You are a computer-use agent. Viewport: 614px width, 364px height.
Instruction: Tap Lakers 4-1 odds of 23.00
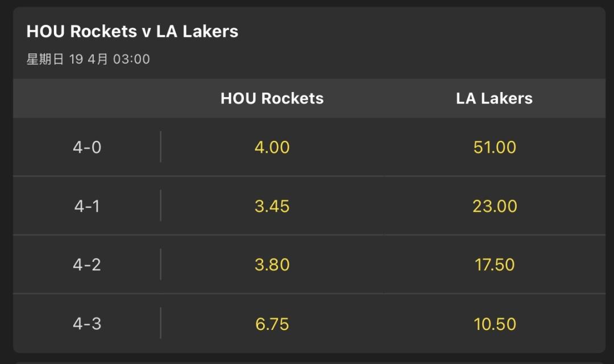coord(495,206)
